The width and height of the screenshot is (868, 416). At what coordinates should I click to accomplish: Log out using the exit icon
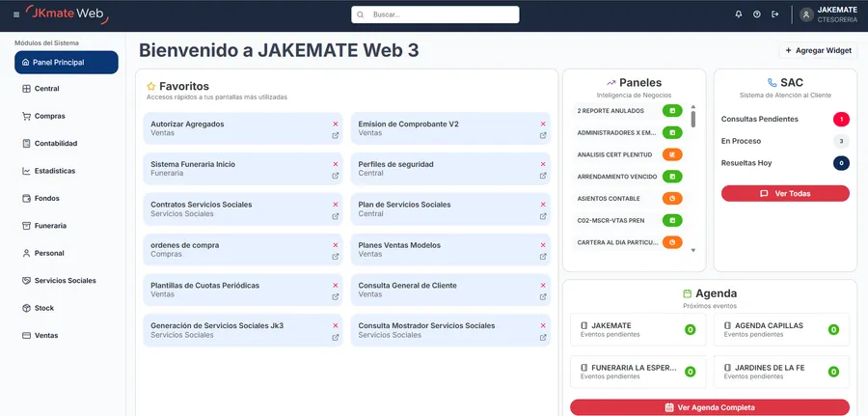(x=775, y=14)
